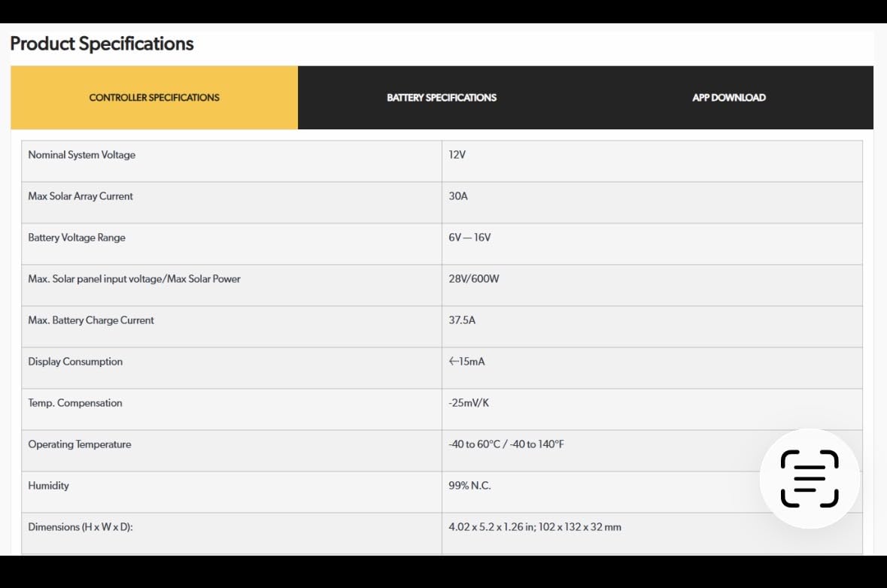Click the 6V — 16V value
887x588 pixels.
tap(469, 238)
